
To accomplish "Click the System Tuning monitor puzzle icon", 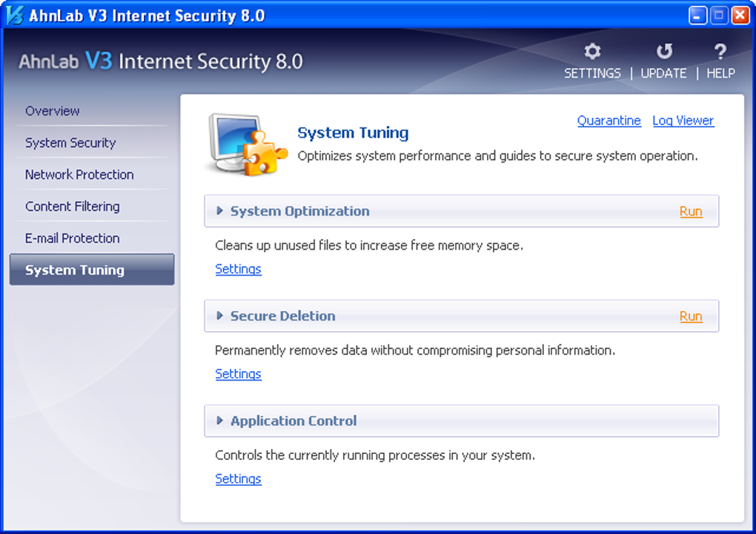I will (x=245, y=144).
